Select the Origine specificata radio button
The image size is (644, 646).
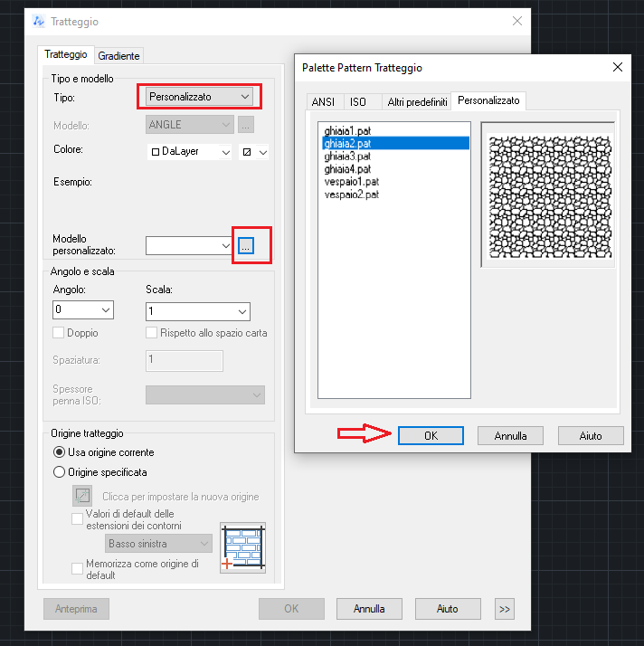(60, 471)
